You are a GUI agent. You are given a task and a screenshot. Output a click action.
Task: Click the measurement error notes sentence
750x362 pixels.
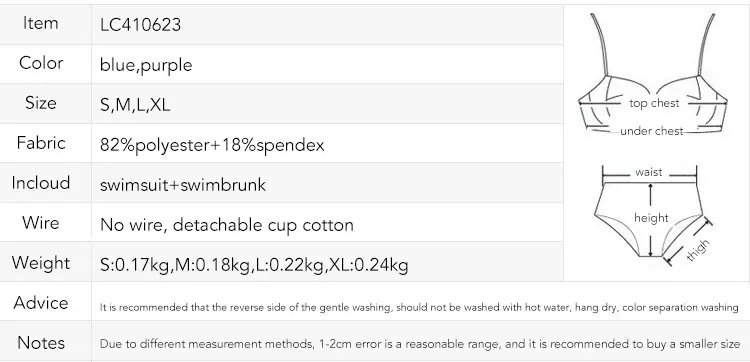click(x=420, y=344)
